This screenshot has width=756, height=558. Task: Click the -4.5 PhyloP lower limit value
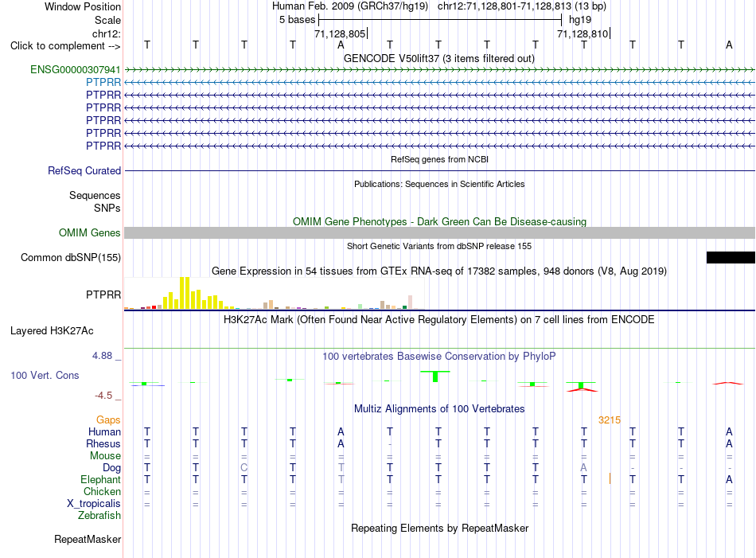pos(103,396)
